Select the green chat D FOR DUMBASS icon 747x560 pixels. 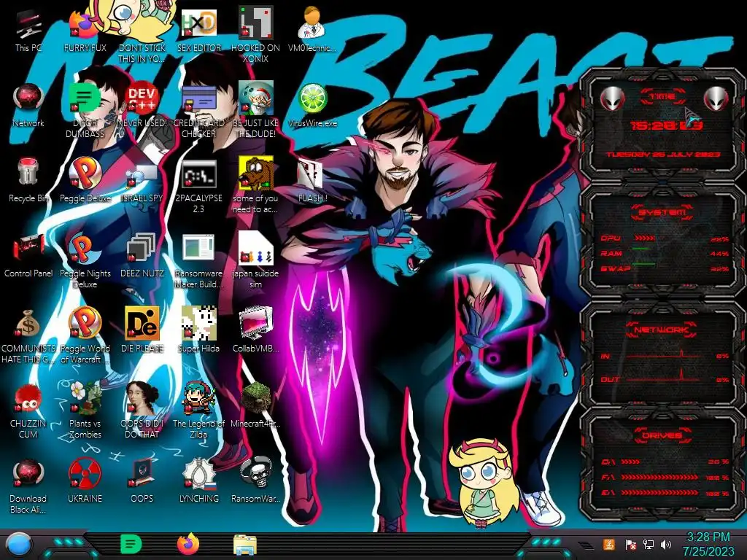click(85, 111)
